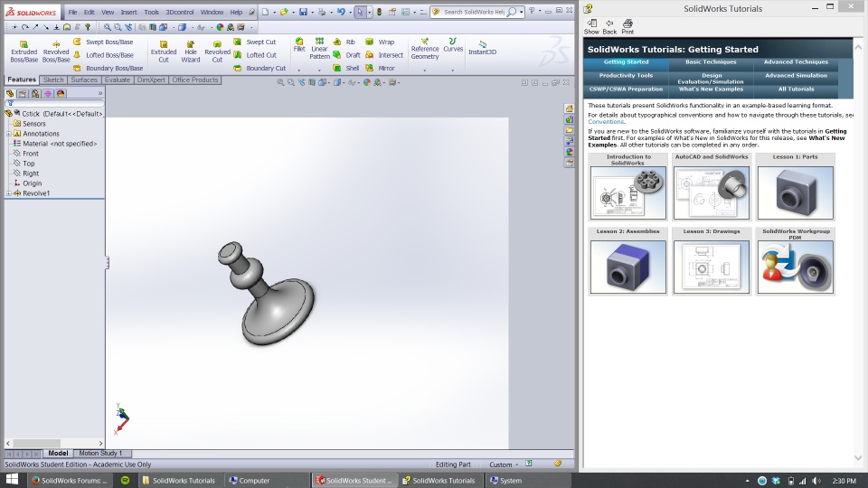Open the 3Dcontrol menu

[179, 12]
